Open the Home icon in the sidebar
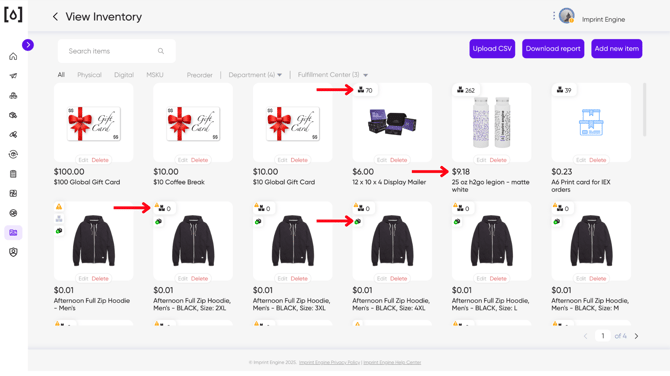 (x=13, y=56)
